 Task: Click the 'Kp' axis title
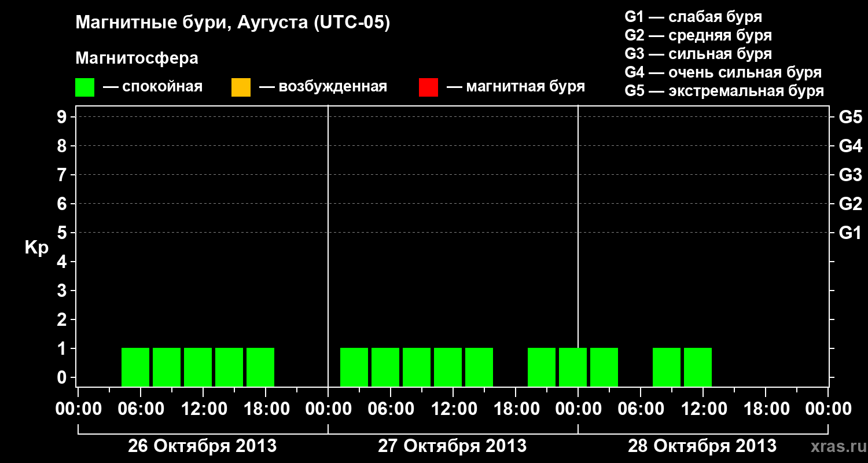point(36,247)
